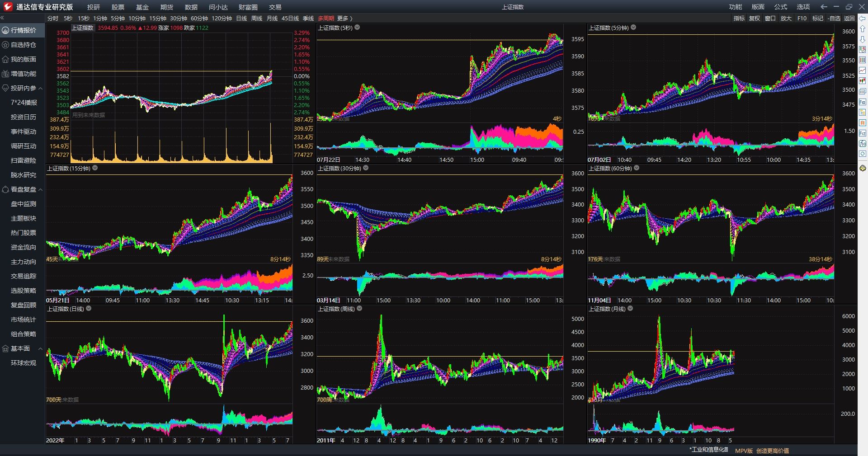Click the line chart icon in right toolbar
Viewport: 868px width, 456px height.
(863, 70)
